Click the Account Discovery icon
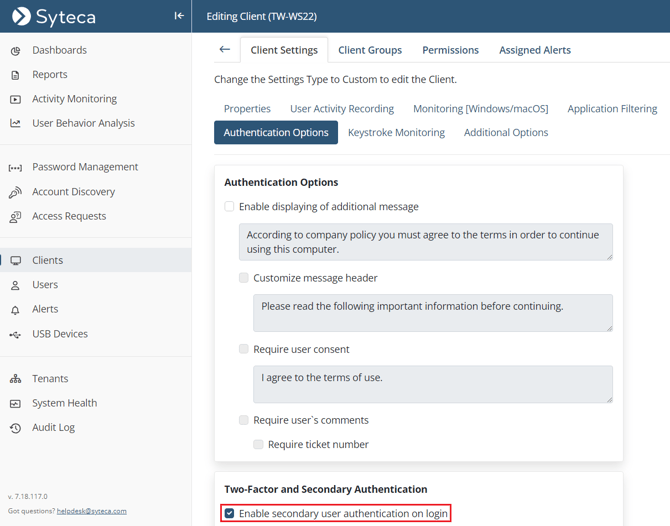The image size is (670, 526). tap(15, 192)
